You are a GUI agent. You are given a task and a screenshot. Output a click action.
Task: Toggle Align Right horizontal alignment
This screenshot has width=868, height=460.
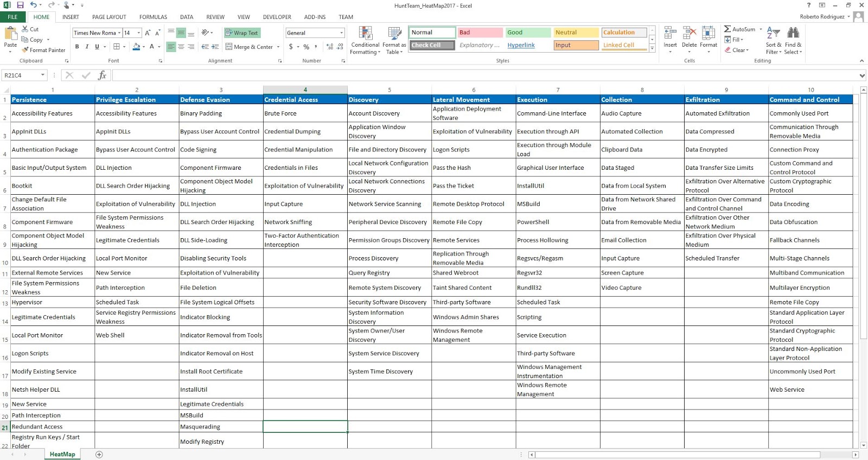point(191,47)
